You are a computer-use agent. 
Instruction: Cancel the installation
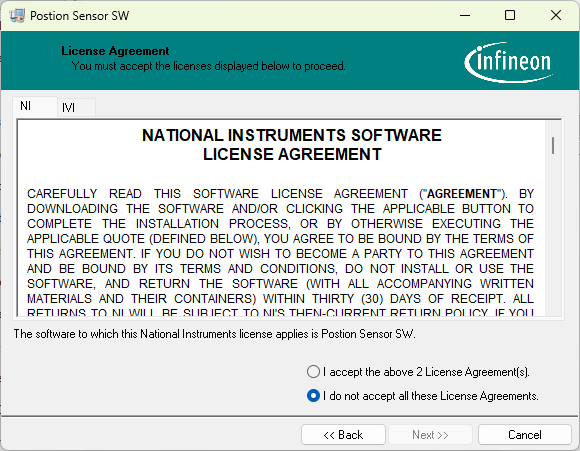click(x=525, y=435)
